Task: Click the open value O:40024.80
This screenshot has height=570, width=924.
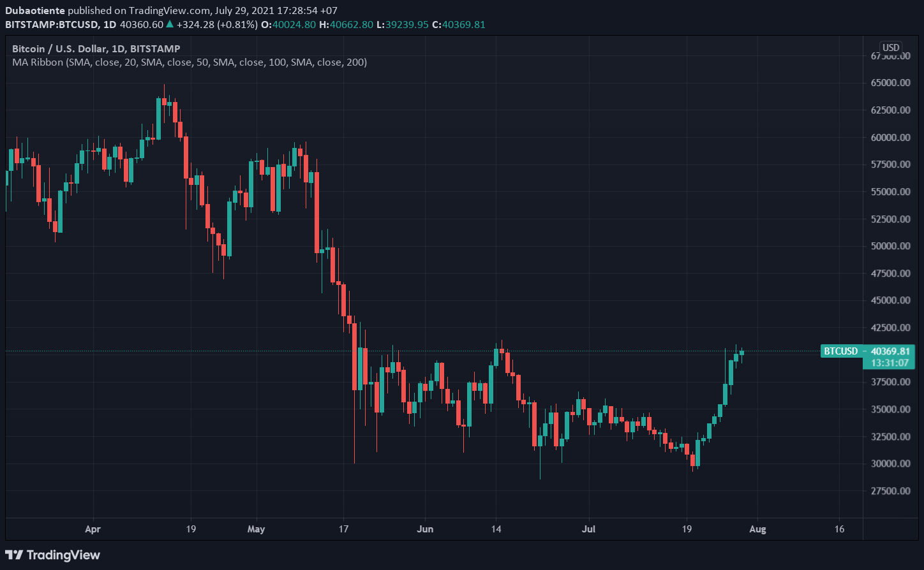Action: (x=288, y=25)
